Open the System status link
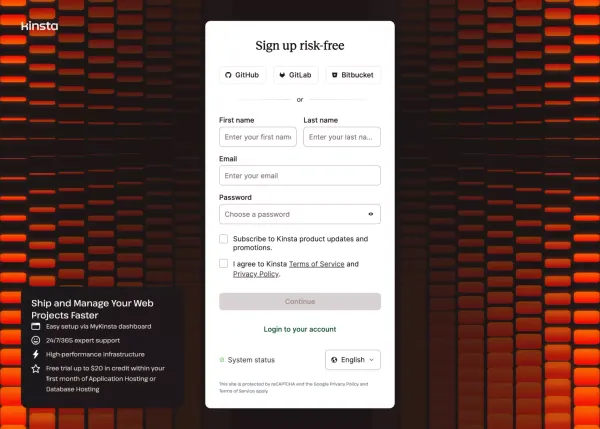Viewport: 600px width, 429px height. pyautogui.click(x=251, y=360)
